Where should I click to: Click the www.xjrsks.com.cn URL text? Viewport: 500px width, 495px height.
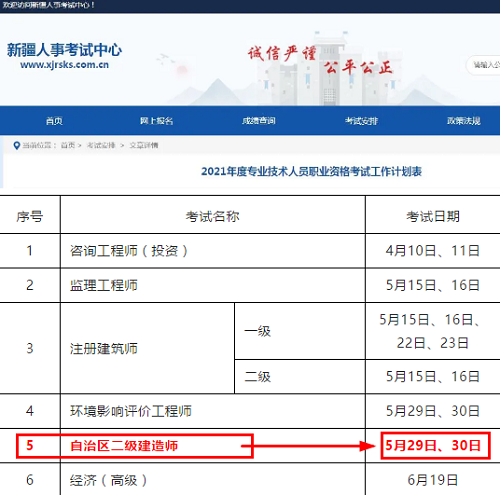coord(64,65)
